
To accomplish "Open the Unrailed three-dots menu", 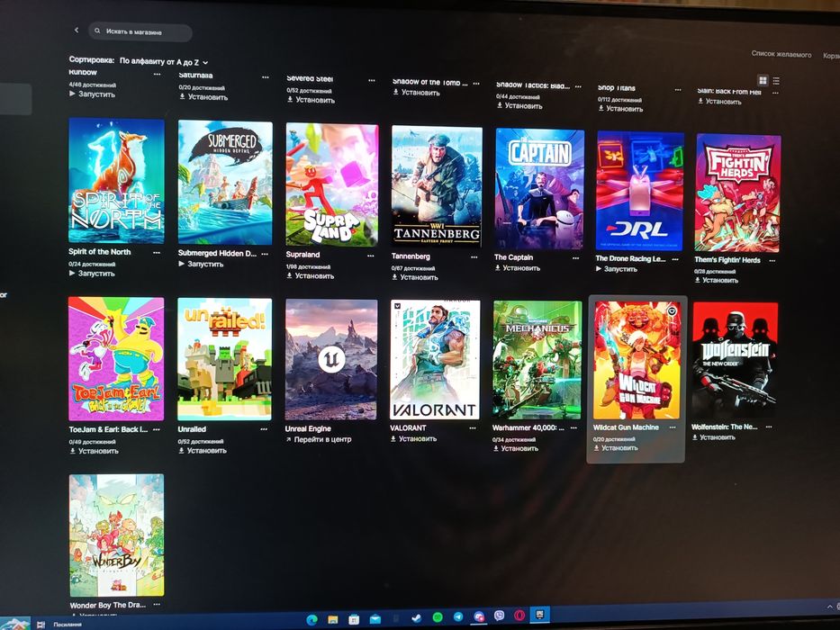I will coord(264,429).
